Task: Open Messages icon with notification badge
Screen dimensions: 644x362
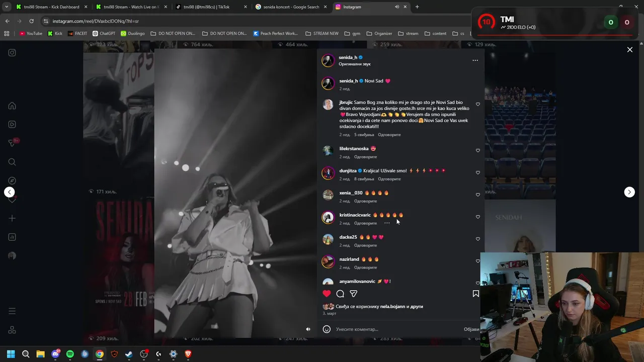Action: pyautogui.click(x=12, y=143)
